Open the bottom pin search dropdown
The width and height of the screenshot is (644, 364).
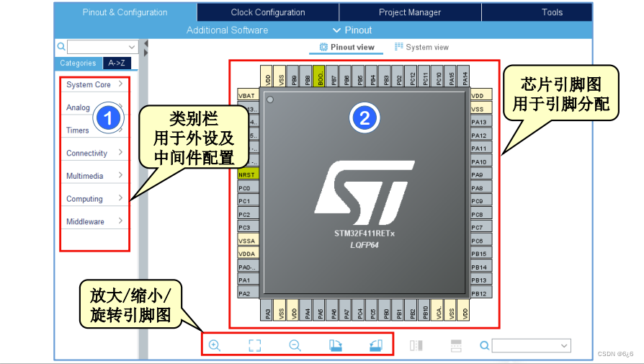tap(564, 345)
